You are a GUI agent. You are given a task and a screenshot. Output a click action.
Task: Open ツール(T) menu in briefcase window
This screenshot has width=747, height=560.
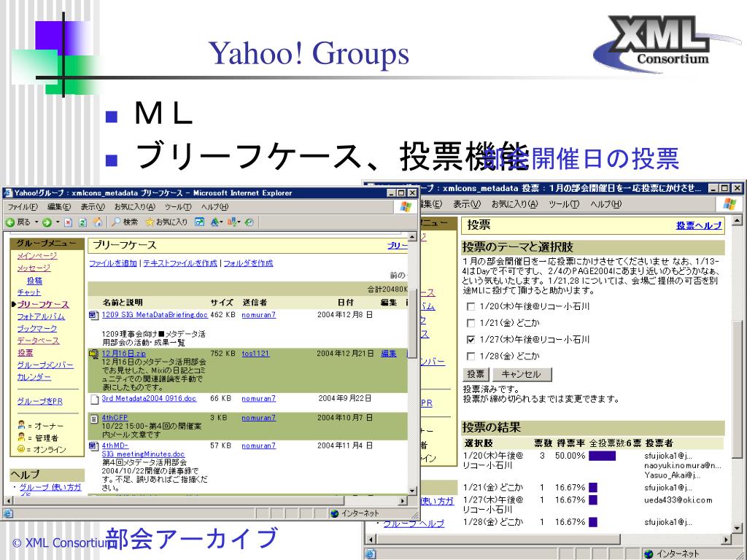178,207
